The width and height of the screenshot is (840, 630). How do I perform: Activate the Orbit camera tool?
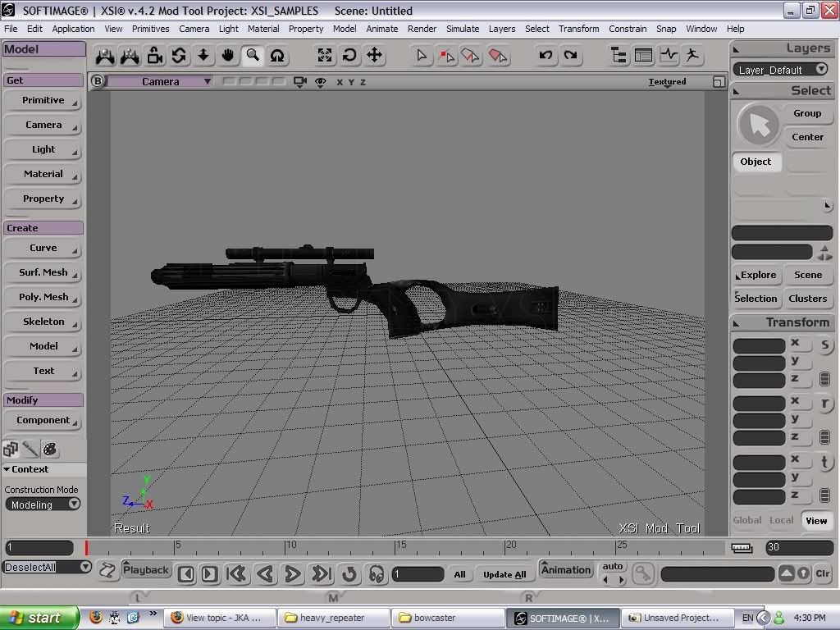pos(179,56)
